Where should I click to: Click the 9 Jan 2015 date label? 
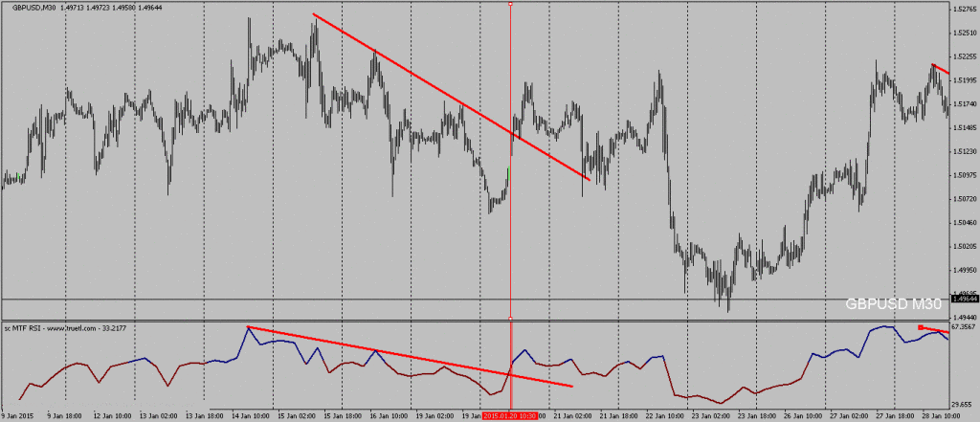click(x=17, y=415)
